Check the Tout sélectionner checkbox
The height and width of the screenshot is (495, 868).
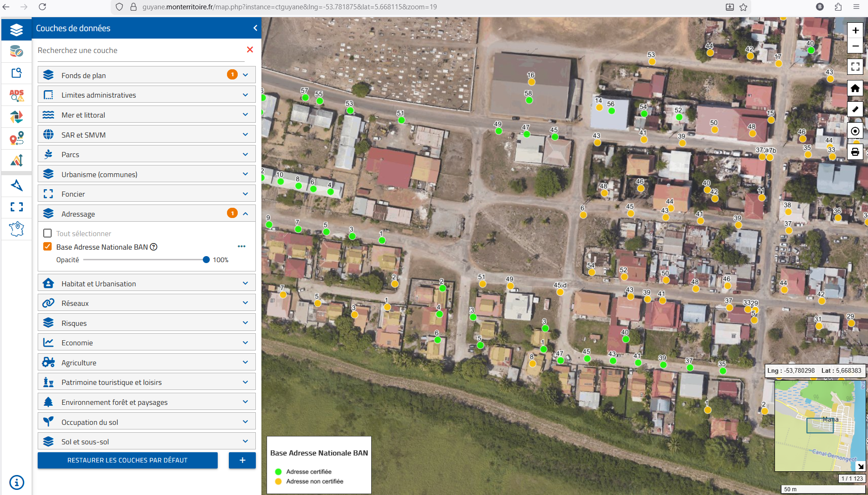pos(47,233)
